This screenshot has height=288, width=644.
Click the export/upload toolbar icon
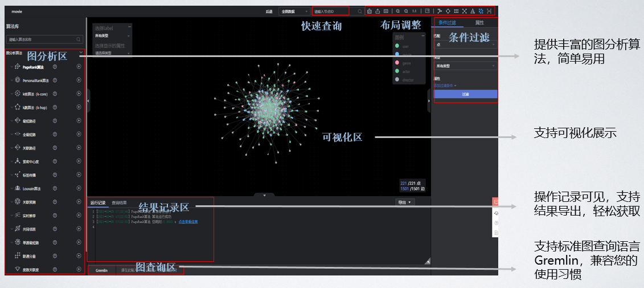378,11
